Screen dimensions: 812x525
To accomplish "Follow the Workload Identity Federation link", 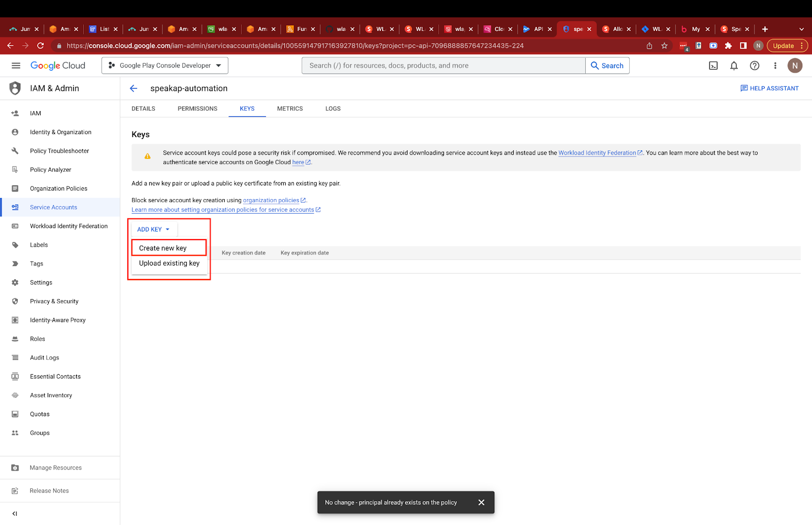I will click(x=600, y=153).
